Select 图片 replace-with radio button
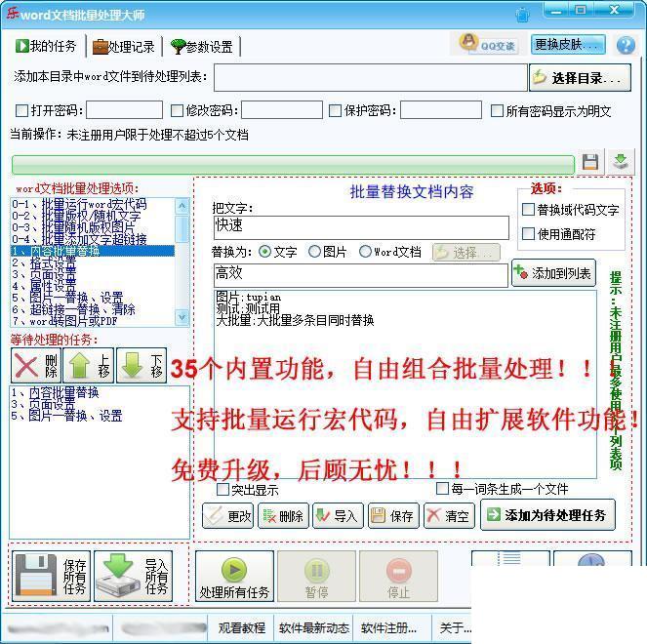 [314, 252]
